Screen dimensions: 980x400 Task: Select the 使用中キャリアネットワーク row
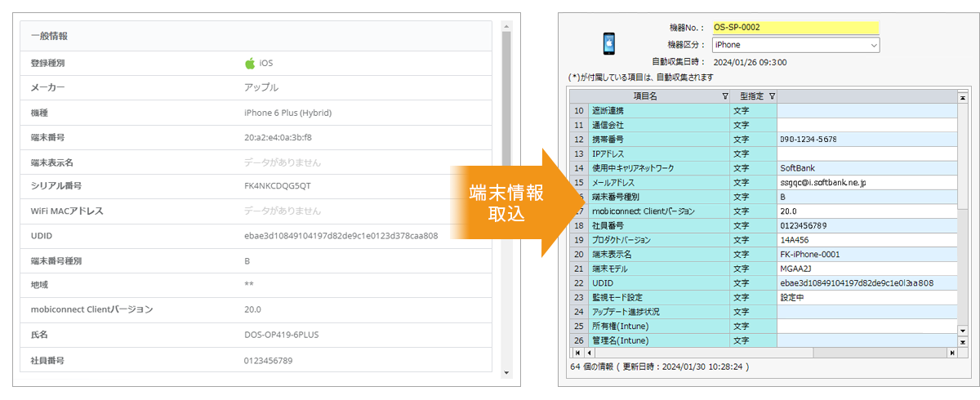[763, 168]
